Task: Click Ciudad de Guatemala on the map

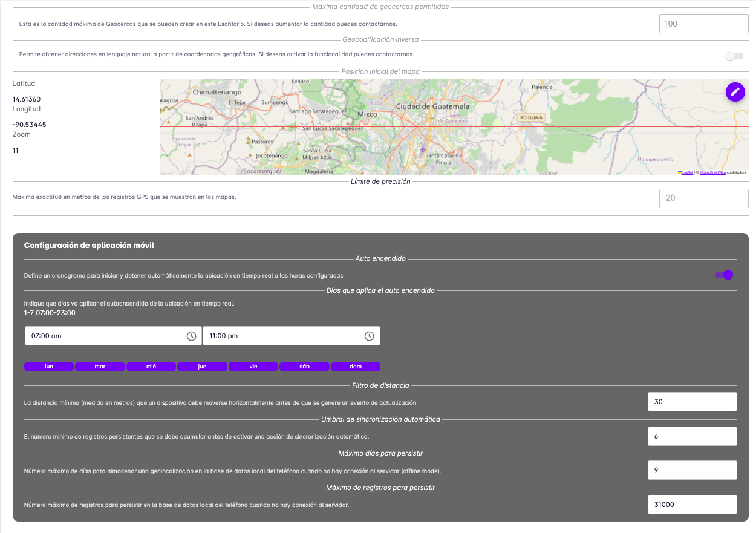Action: [432, 106]
